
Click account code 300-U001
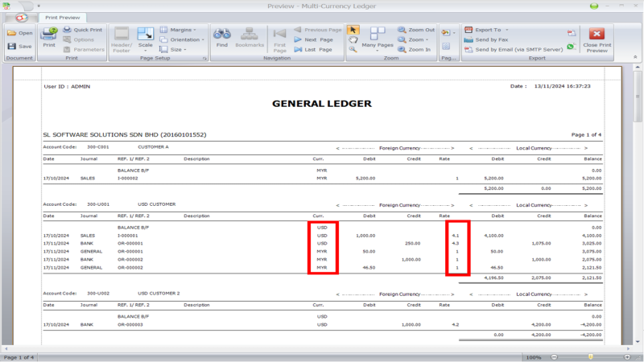98,204
